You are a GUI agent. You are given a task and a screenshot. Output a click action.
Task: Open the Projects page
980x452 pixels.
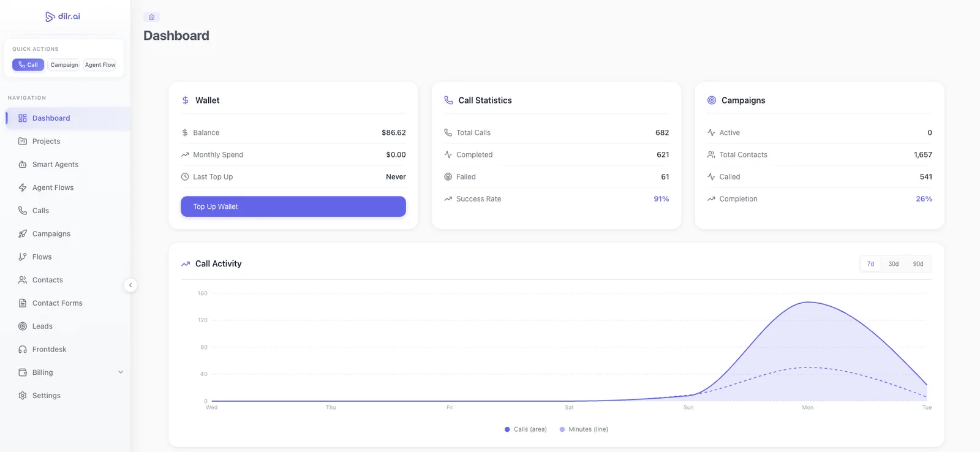click(68, 141)
